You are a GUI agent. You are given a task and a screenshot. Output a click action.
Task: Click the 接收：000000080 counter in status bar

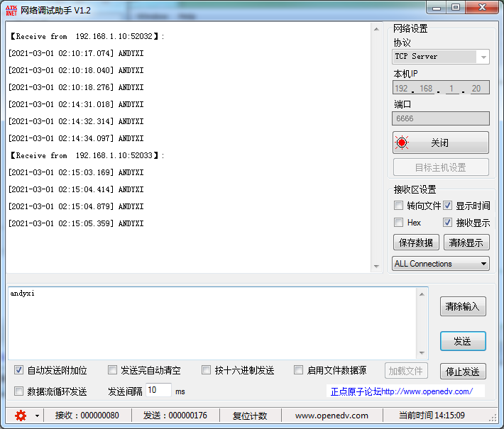click(87, 416)
